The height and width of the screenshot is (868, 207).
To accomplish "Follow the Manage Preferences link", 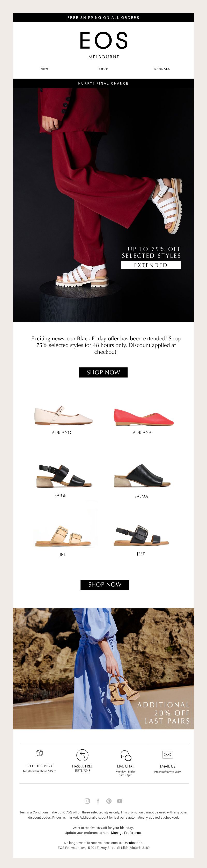I will click(x=127, y=833).
